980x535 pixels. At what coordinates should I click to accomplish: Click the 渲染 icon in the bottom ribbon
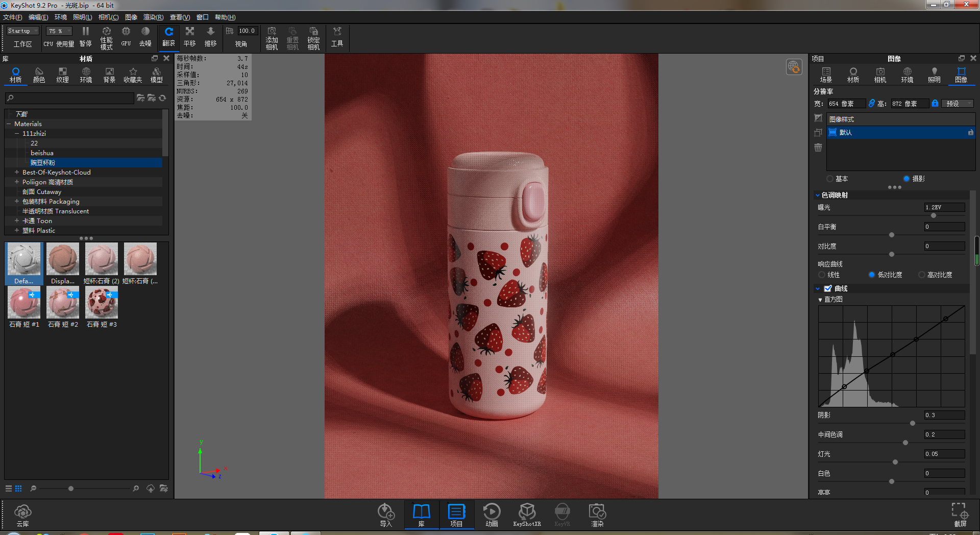coord(596,515)
